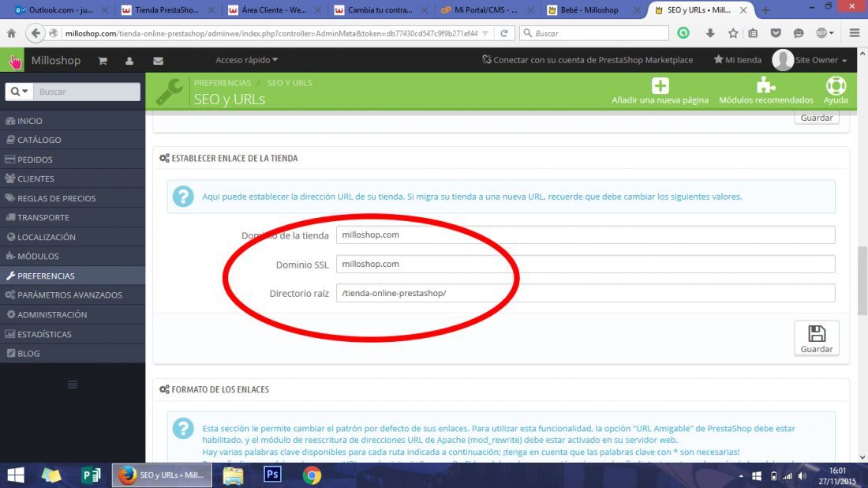868x488 pixels.
Task: Show hidden tray icons arrow
Action: click(x=741, y=476)
